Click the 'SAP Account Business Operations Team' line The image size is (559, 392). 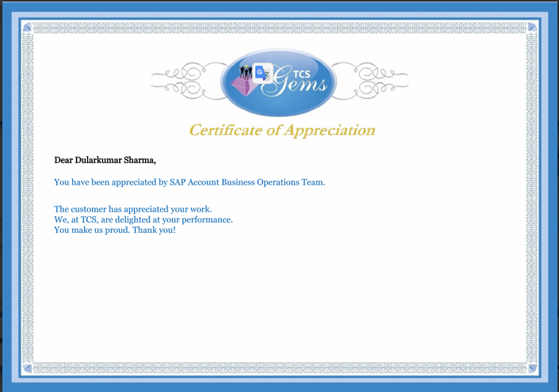(190, 182)
